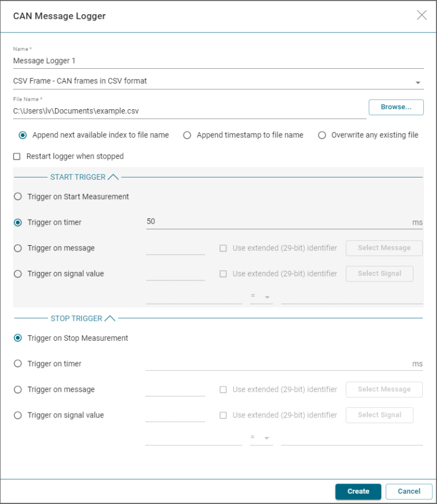Choose Trigger on Start Measurement
437x504 pixels.
[18, 197]
